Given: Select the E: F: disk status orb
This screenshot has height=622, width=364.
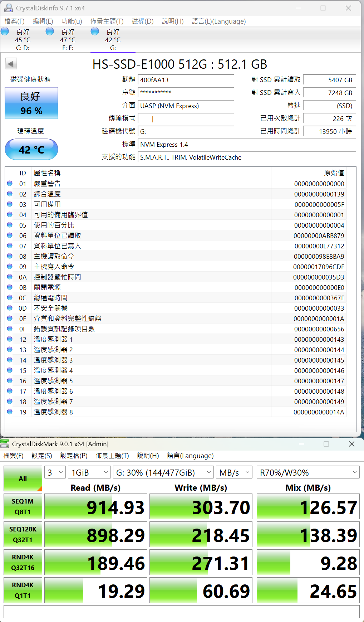Looking at the screenshot, I should coord(50,31).
